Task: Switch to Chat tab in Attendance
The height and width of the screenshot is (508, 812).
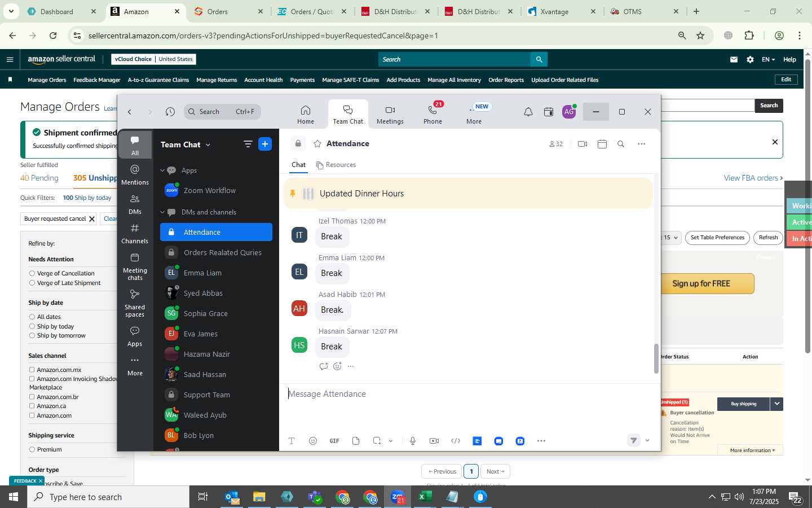Action: [298, 165]
